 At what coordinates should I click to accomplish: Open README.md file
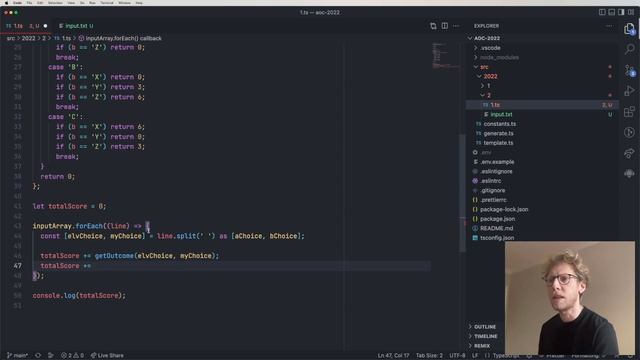(x=496, y=228)
